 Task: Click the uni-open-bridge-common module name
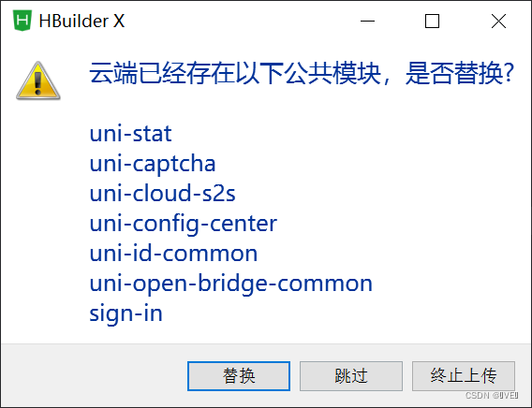click(x=231, y=284)
